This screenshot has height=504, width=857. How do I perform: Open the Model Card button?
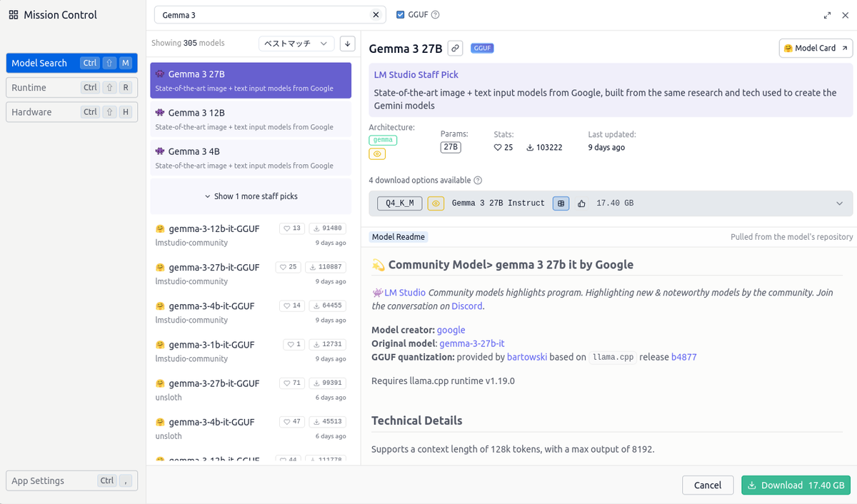point(816,48)
